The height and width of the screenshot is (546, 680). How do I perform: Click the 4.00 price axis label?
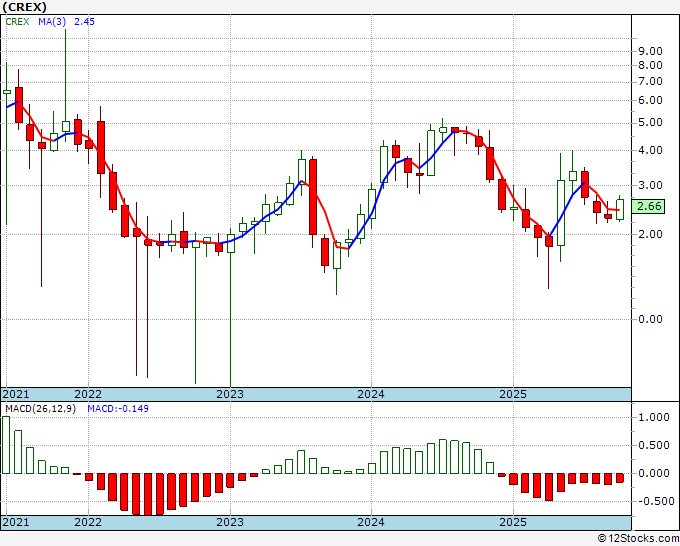[x=650, y=150]
